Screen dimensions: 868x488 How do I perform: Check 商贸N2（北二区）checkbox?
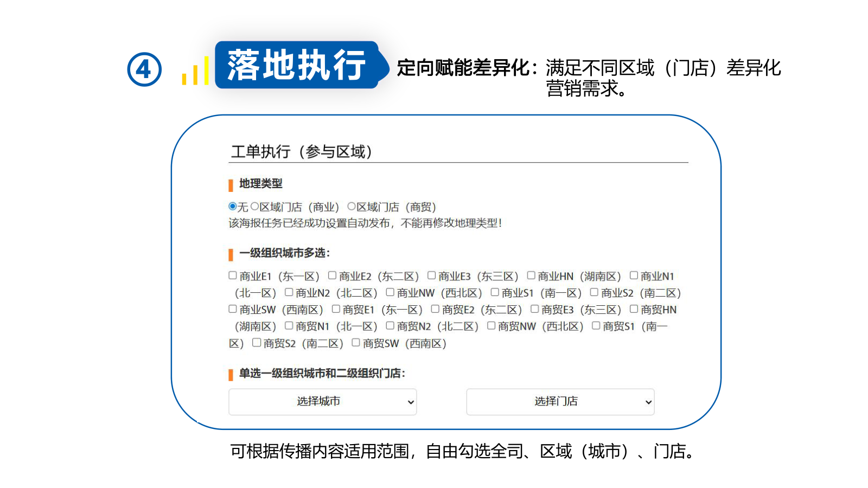tap(390, 326)
